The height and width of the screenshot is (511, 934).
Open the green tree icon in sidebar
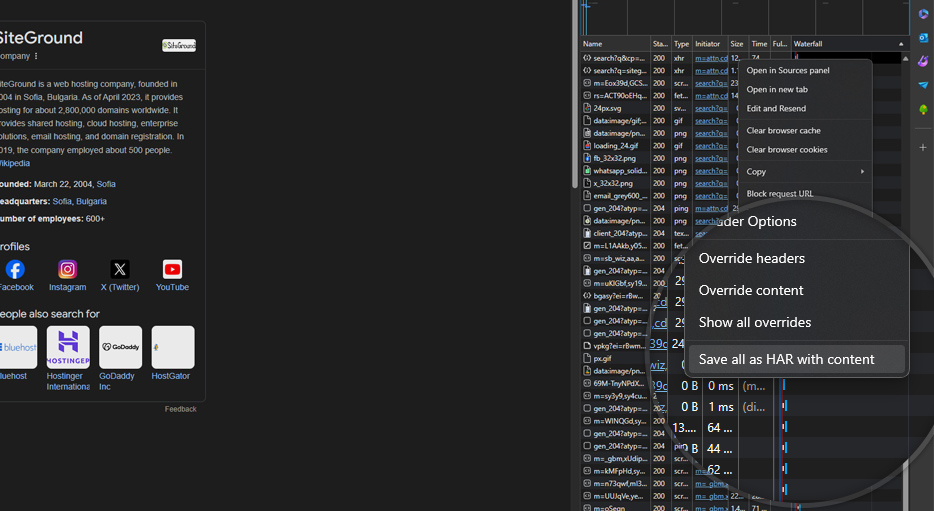point(923,110)
